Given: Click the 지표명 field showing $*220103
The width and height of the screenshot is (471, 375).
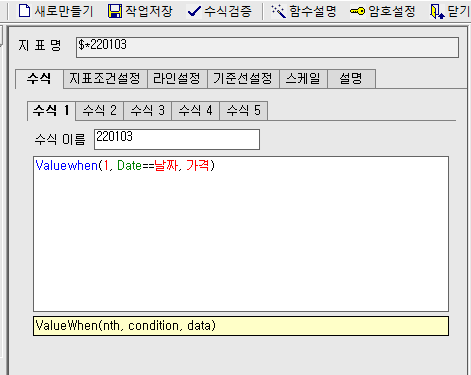Looking at the screenshot, I should (267, 47).
